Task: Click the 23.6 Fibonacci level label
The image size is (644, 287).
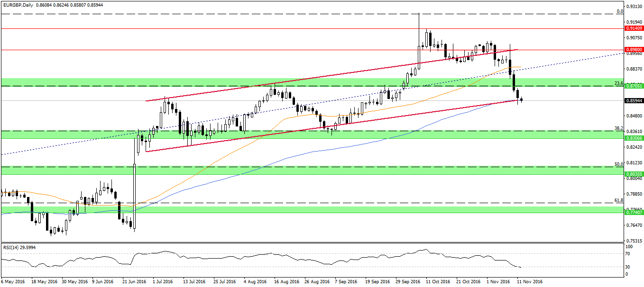Action: pyautogui.click(x=618, y=83)
